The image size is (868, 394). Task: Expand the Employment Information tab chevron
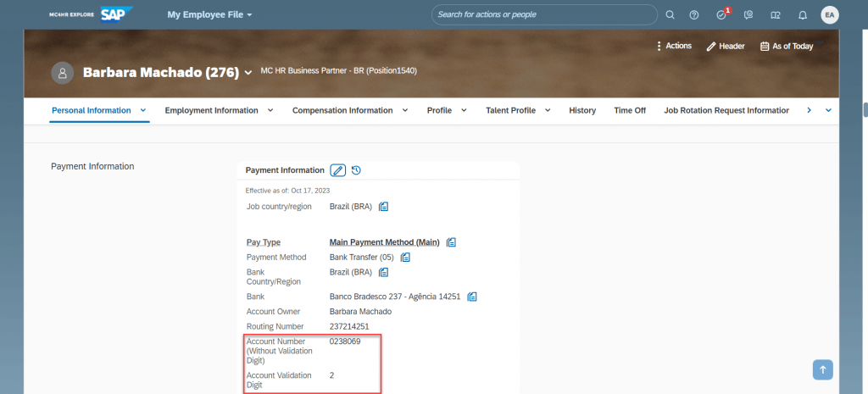[270, 110]
